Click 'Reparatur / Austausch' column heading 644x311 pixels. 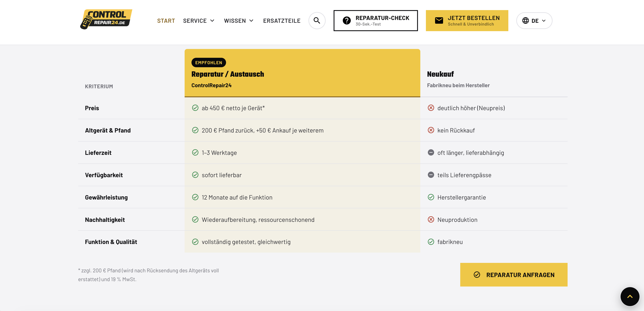(228, 74)
